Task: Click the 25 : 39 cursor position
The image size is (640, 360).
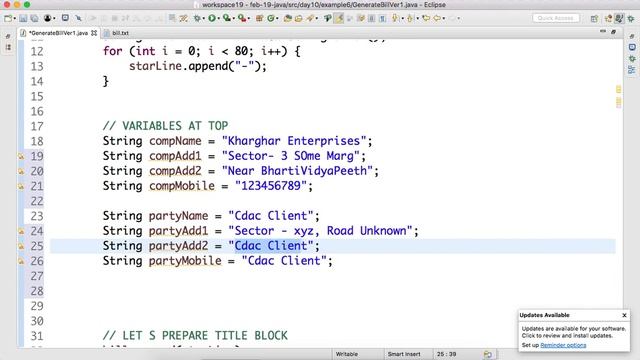Action: point(447,354)
